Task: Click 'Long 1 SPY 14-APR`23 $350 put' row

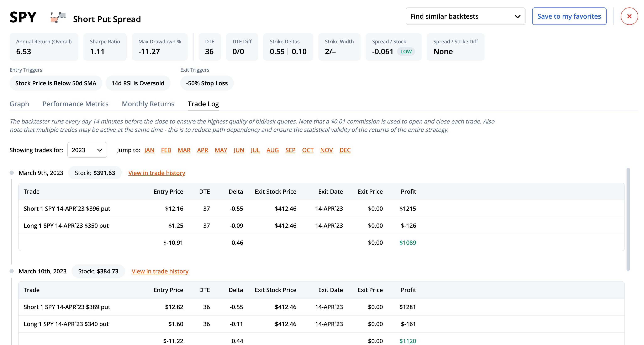Action: click(322, 225)
